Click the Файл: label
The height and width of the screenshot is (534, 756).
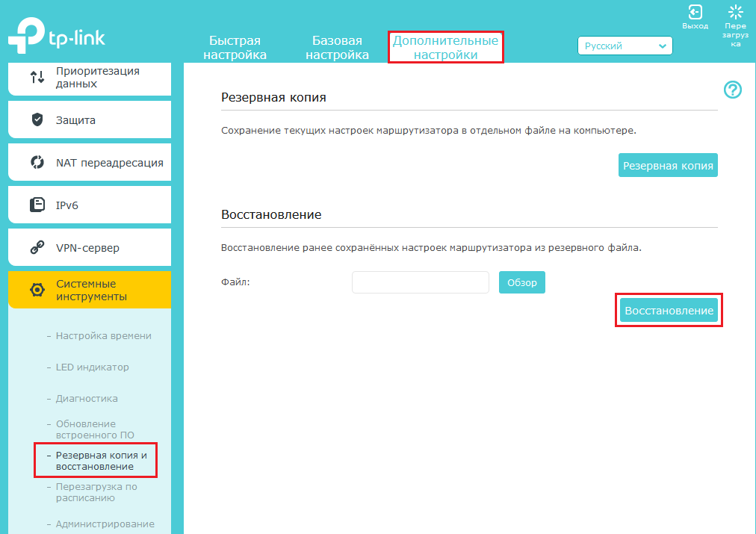pos(235,282)
